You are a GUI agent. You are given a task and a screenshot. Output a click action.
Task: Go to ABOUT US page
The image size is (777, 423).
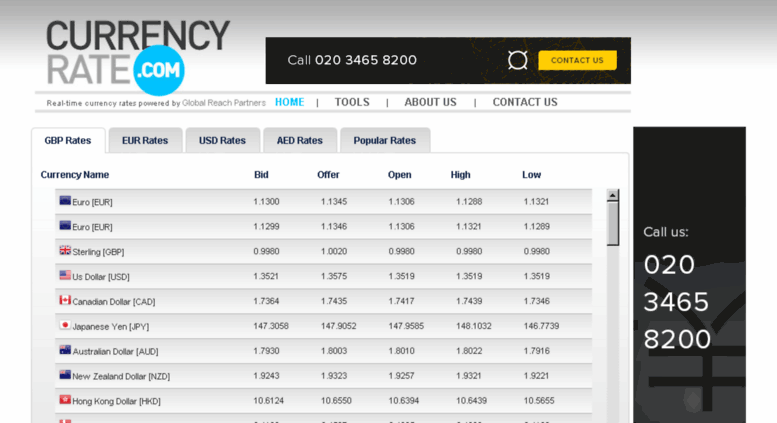(x=430, y=102)
